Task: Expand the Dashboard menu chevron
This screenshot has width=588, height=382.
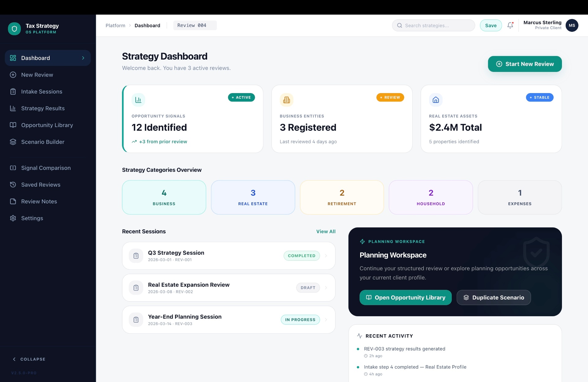Action: (x=83, y=58)
